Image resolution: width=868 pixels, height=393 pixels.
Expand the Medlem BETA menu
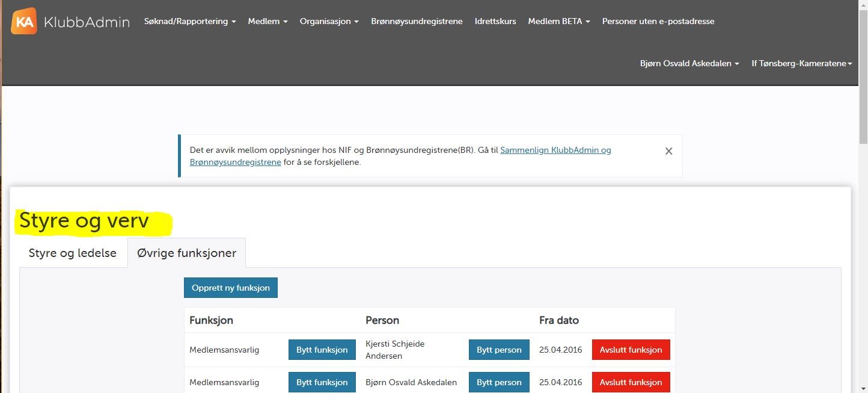558,21
